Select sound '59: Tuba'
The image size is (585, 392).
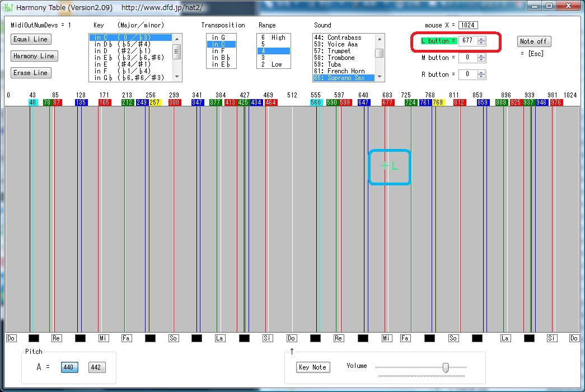point(344,64)
